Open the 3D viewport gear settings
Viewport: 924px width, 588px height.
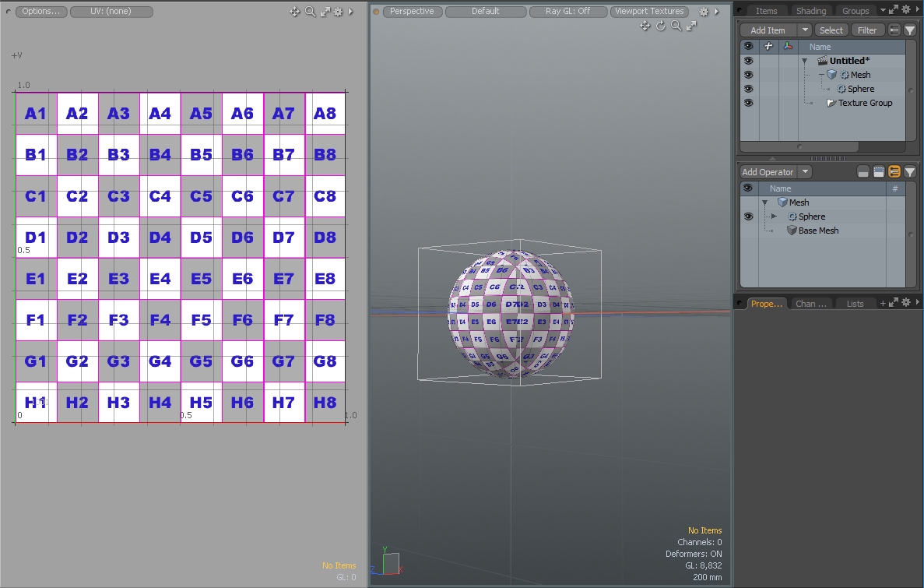[x=704, y=12]
